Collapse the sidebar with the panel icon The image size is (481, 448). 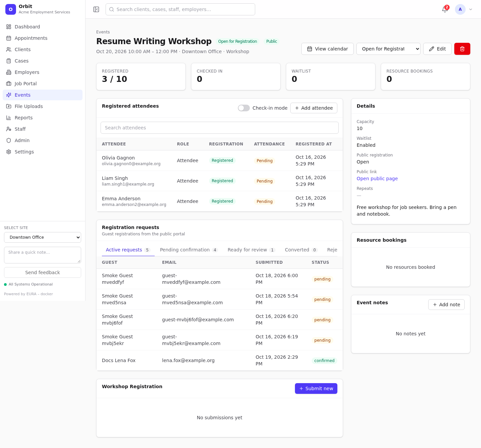pyautogui.click(x=96, y=9)
